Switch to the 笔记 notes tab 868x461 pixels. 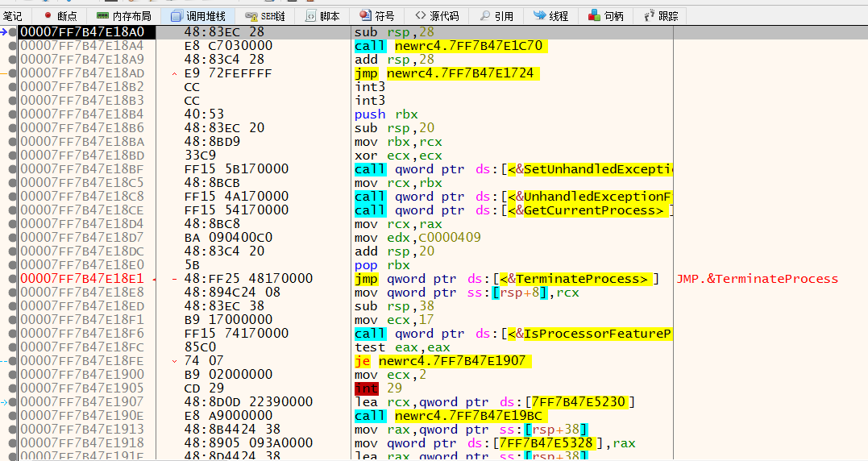click(13, 15)
